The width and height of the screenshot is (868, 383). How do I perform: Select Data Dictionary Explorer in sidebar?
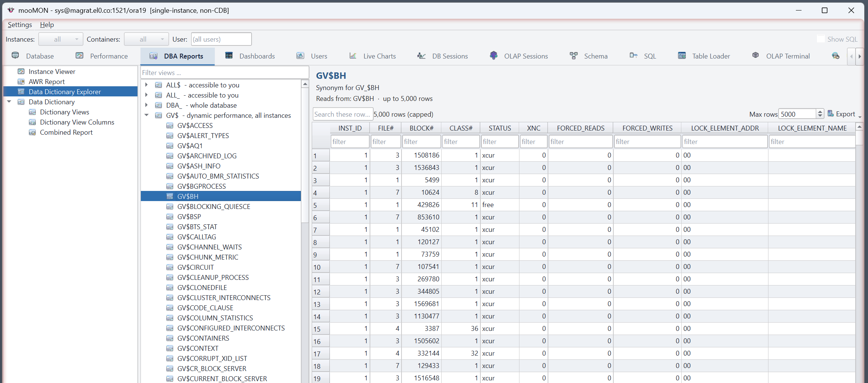point(71,92)
